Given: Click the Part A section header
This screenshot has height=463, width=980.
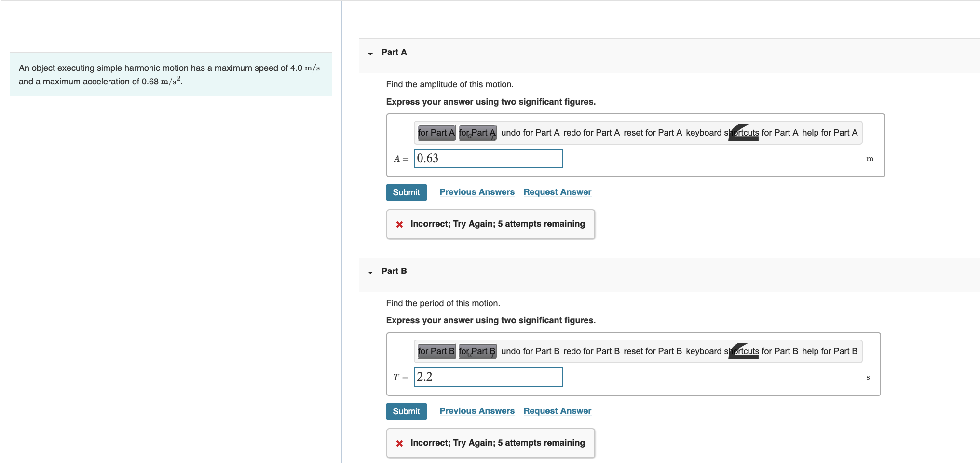Looking at the screenshot, I should tap(394, 52).
